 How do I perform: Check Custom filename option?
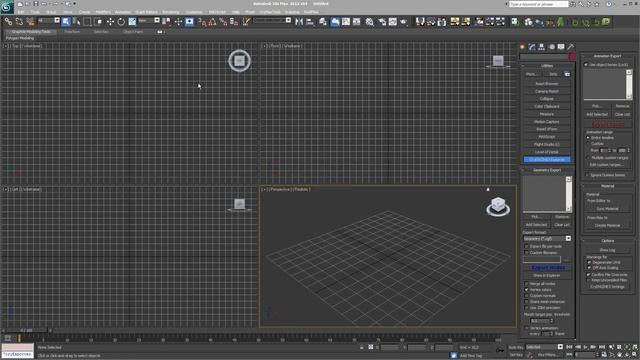pos(527,253)
